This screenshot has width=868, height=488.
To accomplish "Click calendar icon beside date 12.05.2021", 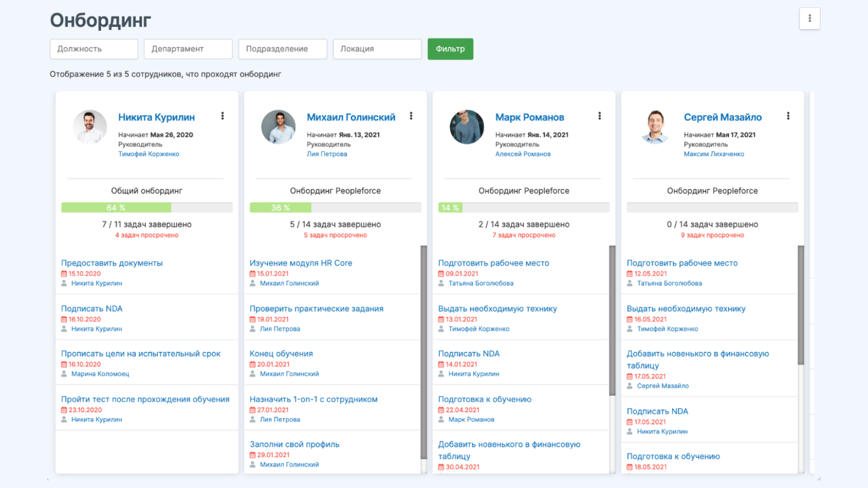I will [x=630, y=274].
